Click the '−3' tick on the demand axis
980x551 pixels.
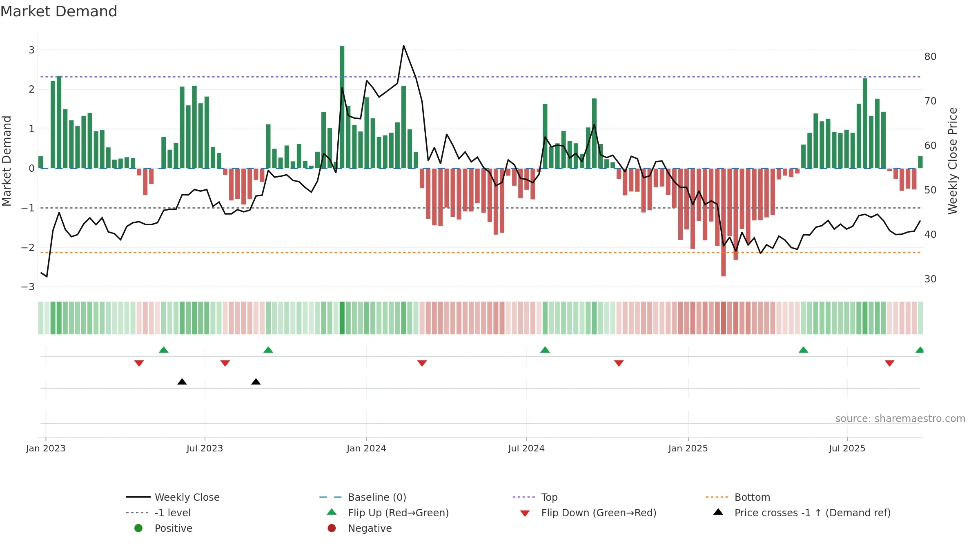point(28,287)
